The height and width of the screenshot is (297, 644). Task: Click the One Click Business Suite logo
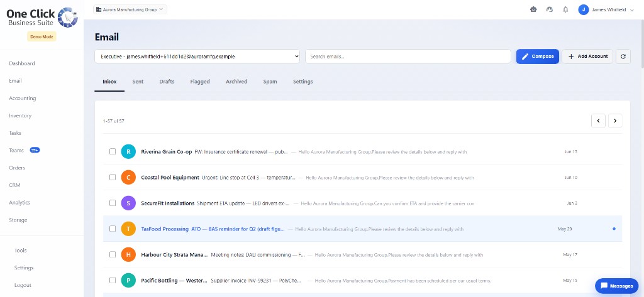point(42,18)
